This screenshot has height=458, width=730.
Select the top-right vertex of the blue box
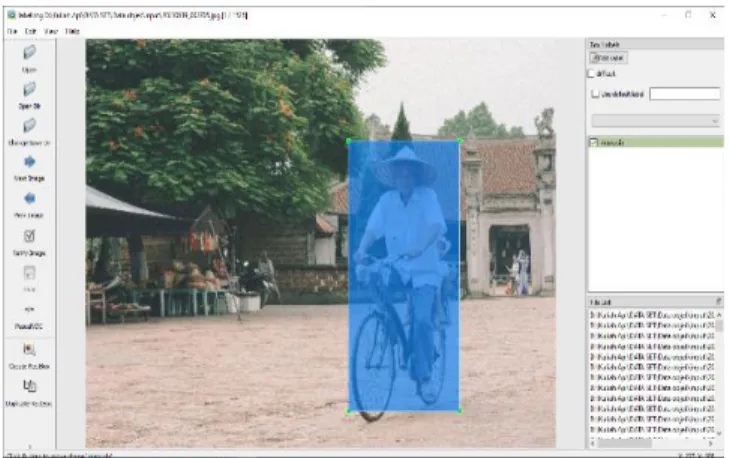pos(460,141)
